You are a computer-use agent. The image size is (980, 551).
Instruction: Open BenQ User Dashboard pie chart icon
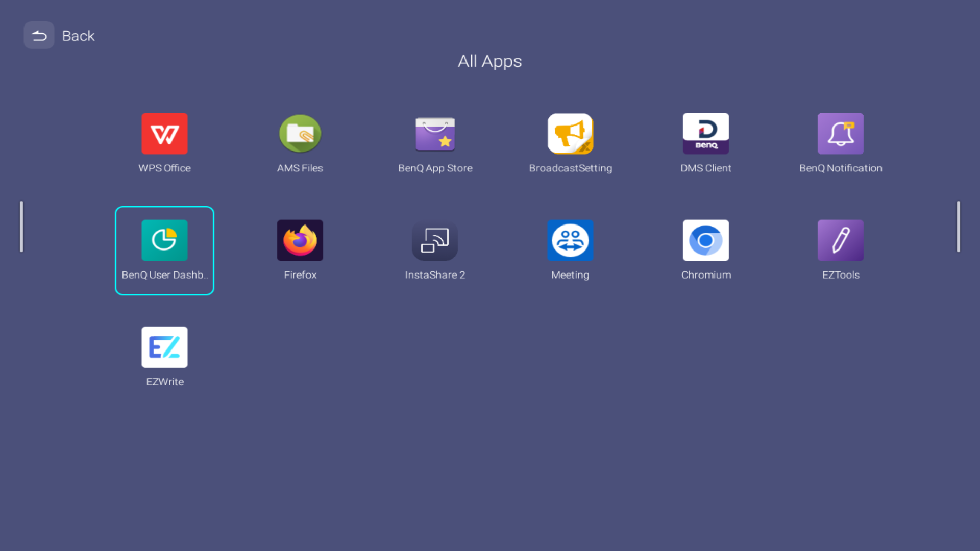click(164, 240)
